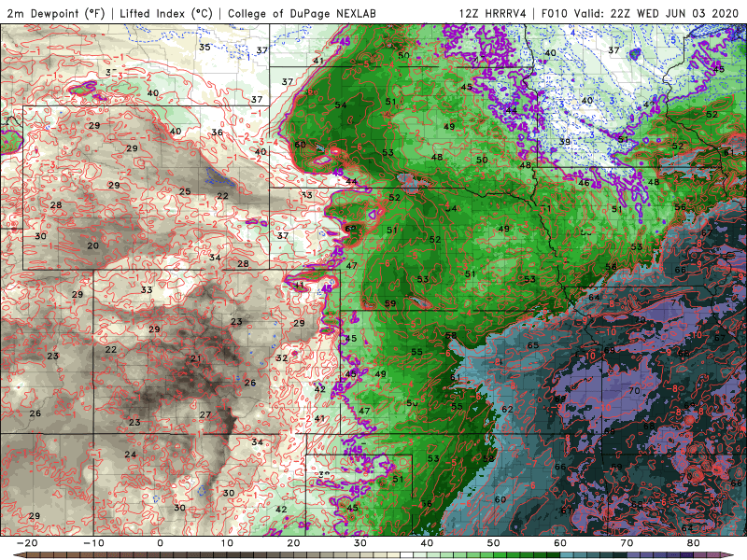Image resolution: width=747 pixels, height=560 pixels.
Task: Click the dewpoint value "32" on the map
Action: point(282,358)
